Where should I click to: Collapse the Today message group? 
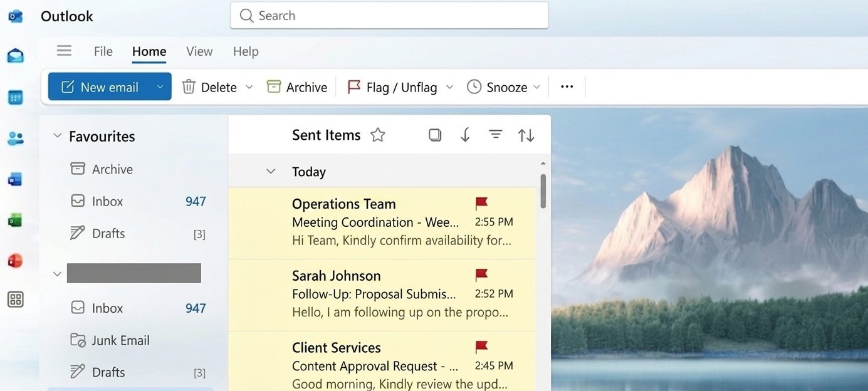[271, 172]
